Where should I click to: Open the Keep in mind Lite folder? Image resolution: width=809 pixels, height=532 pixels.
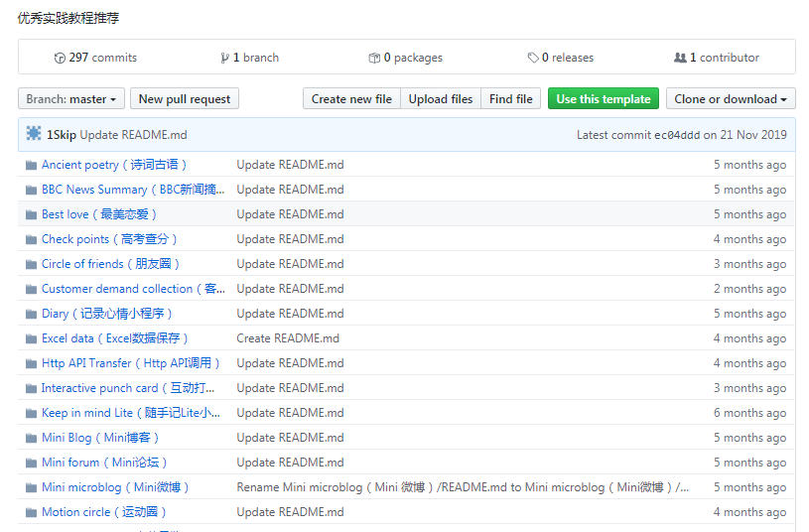point(131,412)
